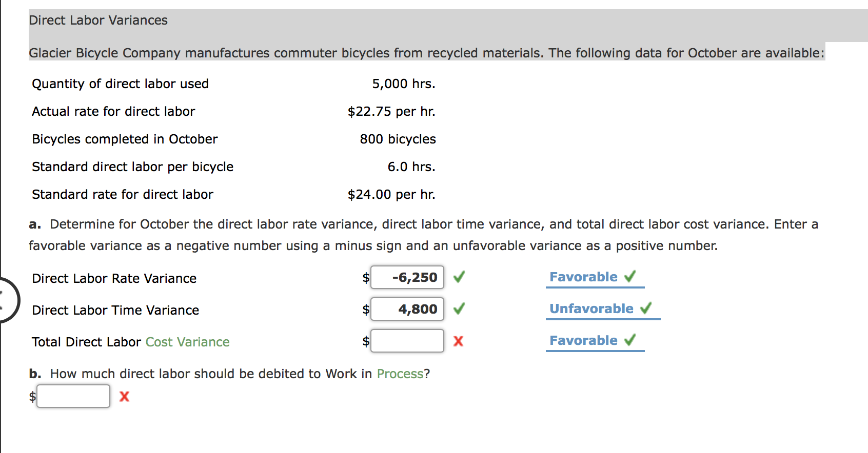Click checkmark inside the Unfavorable dropdown
This screenshot has height=453, width=868.
646,308
